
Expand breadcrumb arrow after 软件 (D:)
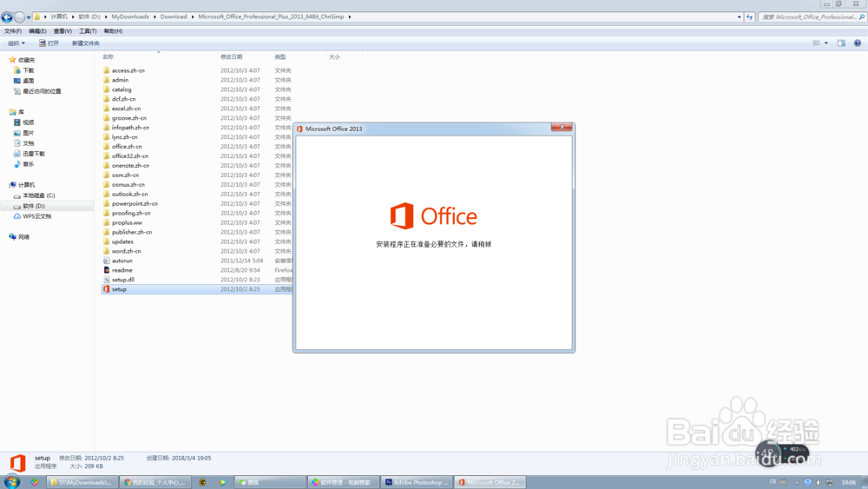pos(106,17)
